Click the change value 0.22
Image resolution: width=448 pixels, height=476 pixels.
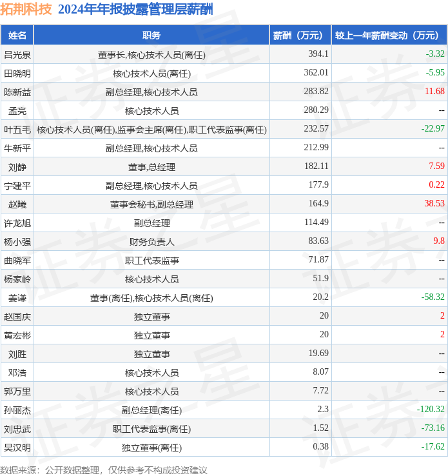tap(436, 184)
